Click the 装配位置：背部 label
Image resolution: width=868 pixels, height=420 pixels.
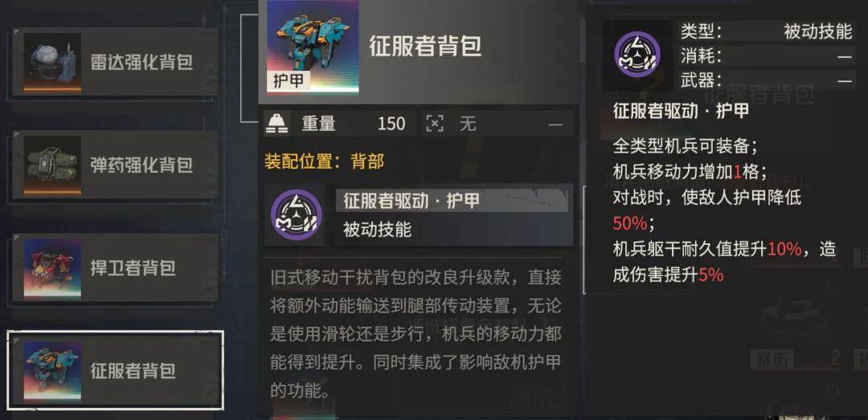click(x=325, y=161)
